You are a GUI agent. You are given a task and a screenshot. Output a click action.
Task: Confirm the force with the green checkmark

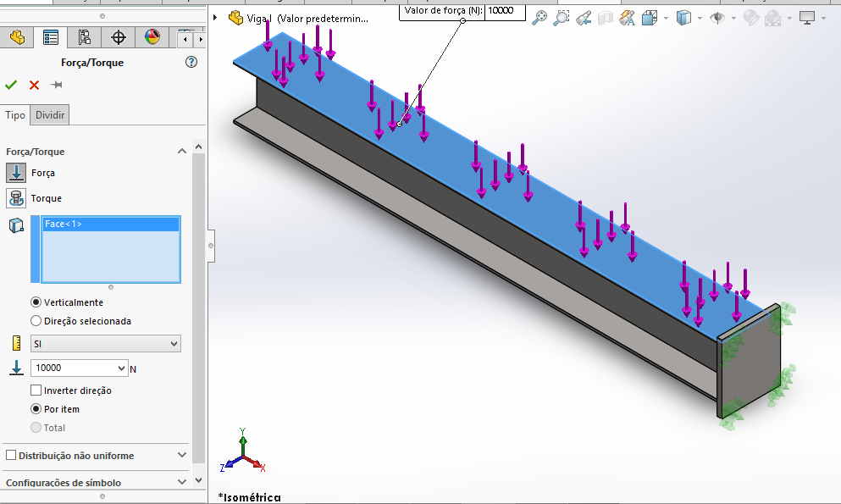tap(11, 85)
